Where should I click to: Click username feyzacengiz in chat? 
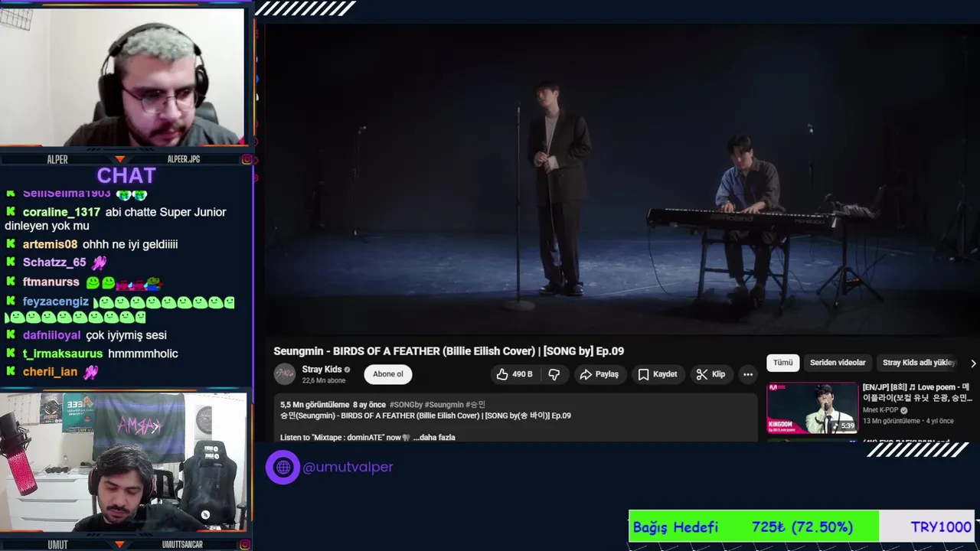[56, 302]
